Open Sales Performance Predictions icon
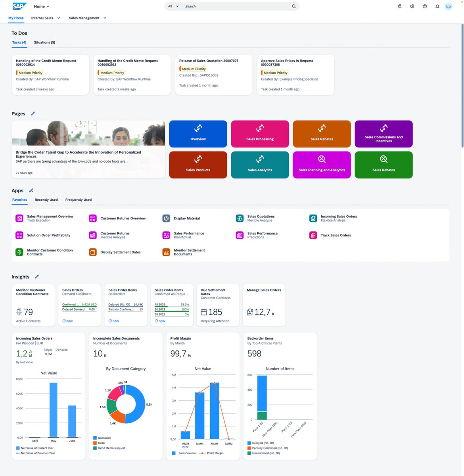The height and width of the screenshot is (476, 464). coord(240,235)
